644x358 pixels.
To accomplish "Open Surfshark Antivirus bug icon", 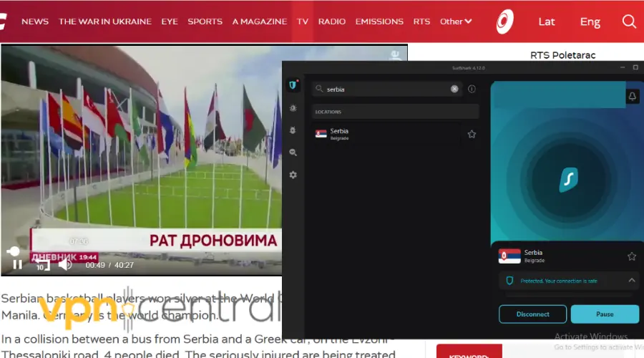I will (x=293, y=130).
